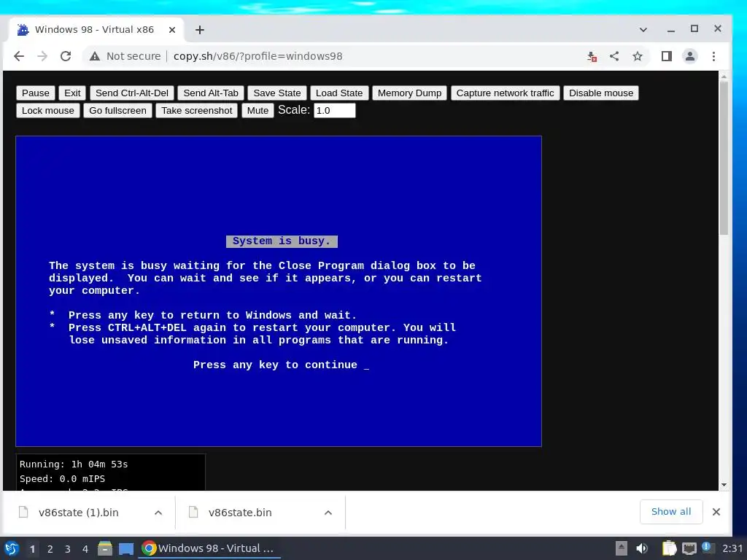Open the browser side panel
This screenshot has height=560, width=747.
[x=667, y=56]
